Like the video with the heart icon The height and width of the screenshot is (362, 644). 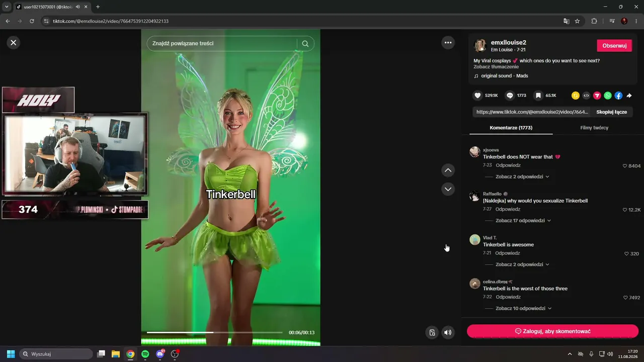pos(478,96)
